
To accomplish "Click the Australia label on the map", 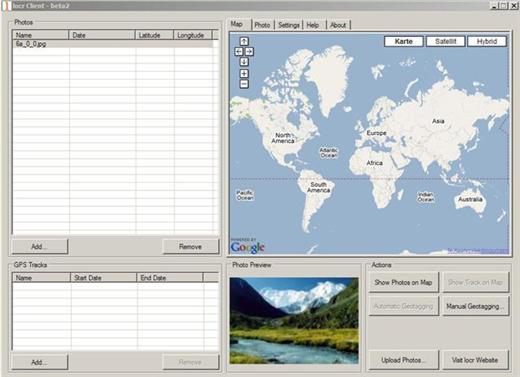I will coord(470,199).
